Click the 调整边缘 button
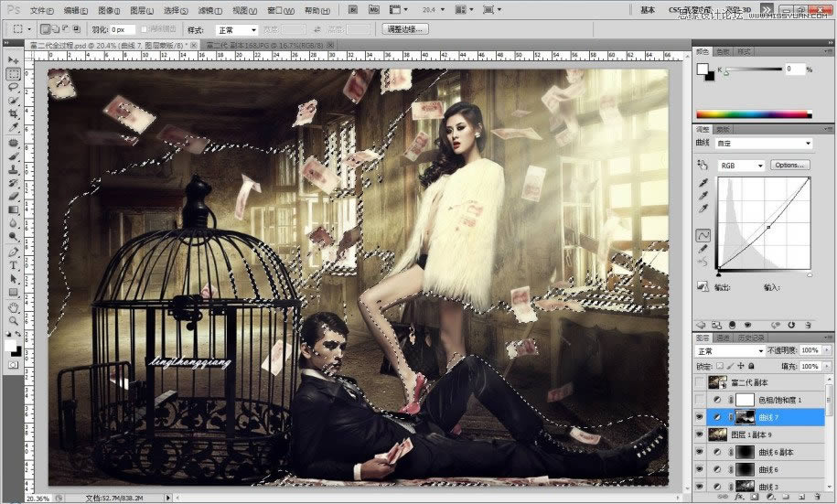 (404, 29)
